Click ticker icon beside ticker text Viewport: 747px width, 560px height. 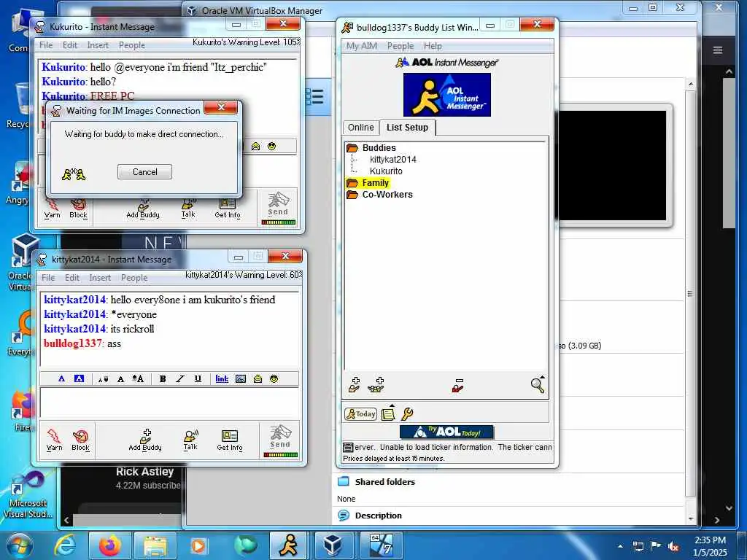click(x=348, y=447)
